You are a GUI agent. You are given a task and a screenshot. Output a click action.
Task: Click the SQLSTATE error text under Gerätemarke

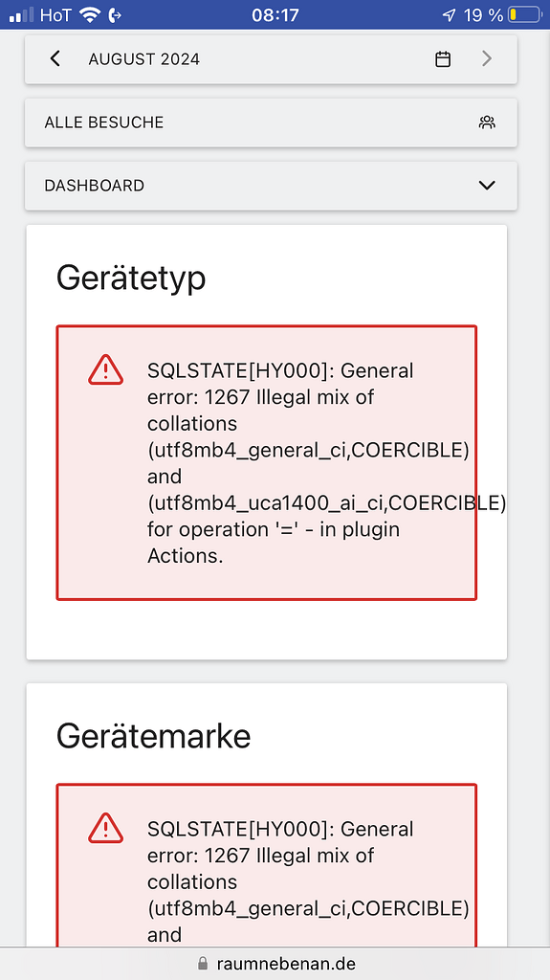(x=308, y=881)
